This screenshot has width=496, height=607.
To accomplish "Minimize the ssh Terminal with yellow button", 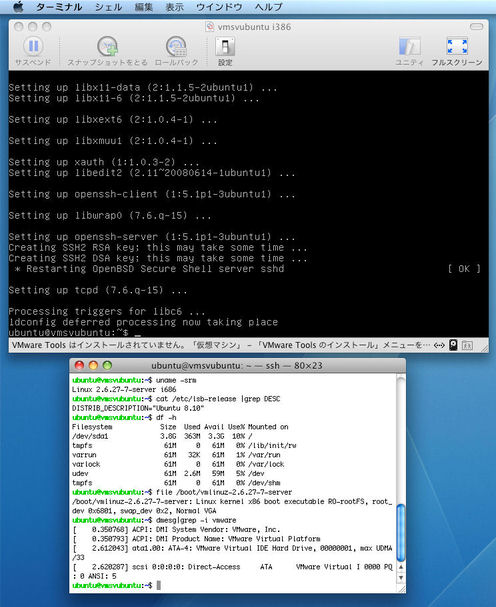I will point(93,365).
